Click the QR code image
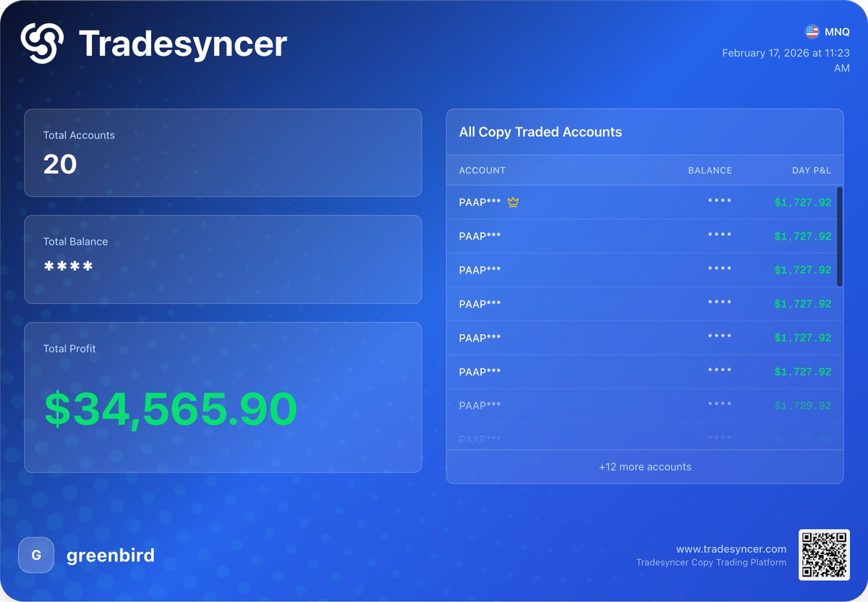 click(824, 555)
